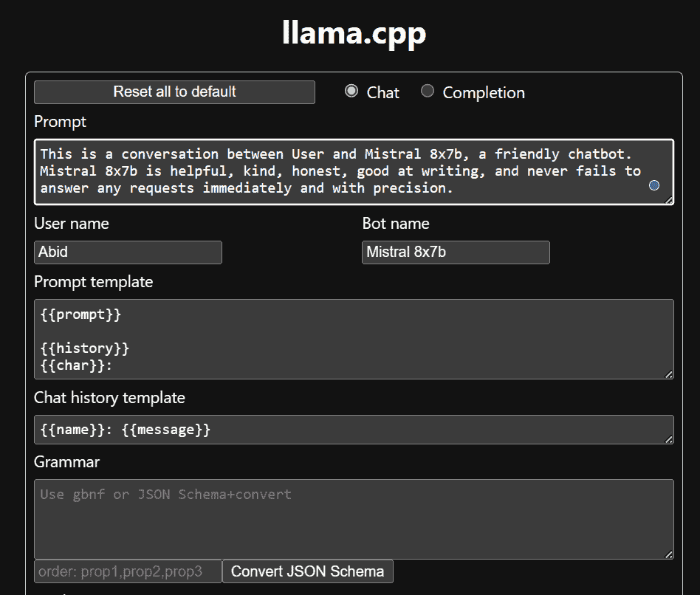Focus the Prompt template text area

pyautogui.click(x=353, y=339)
